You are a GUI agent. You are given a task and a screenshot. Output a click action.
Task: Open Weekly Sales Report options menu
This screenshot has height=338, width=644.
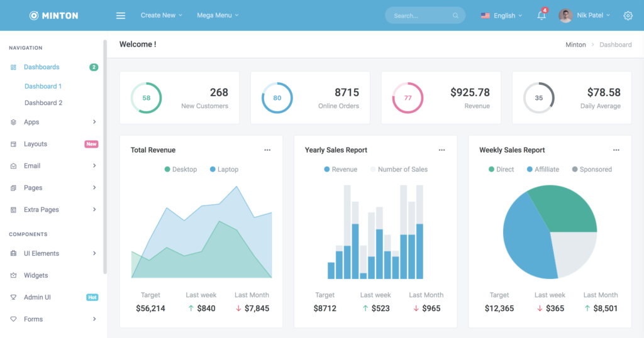click(616, 150)
